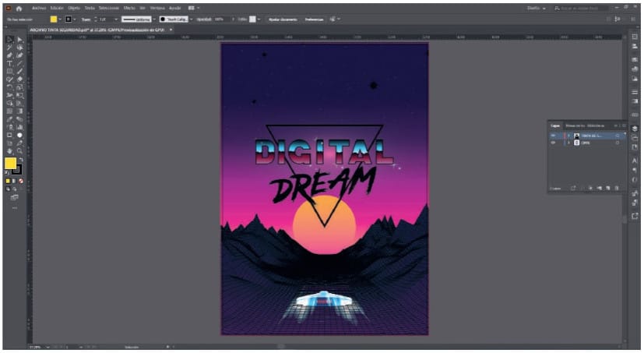Viewport: 644px width, 353px height.
Task: Open the Layers panel icon in right dock
Action: tap(635, 129)
